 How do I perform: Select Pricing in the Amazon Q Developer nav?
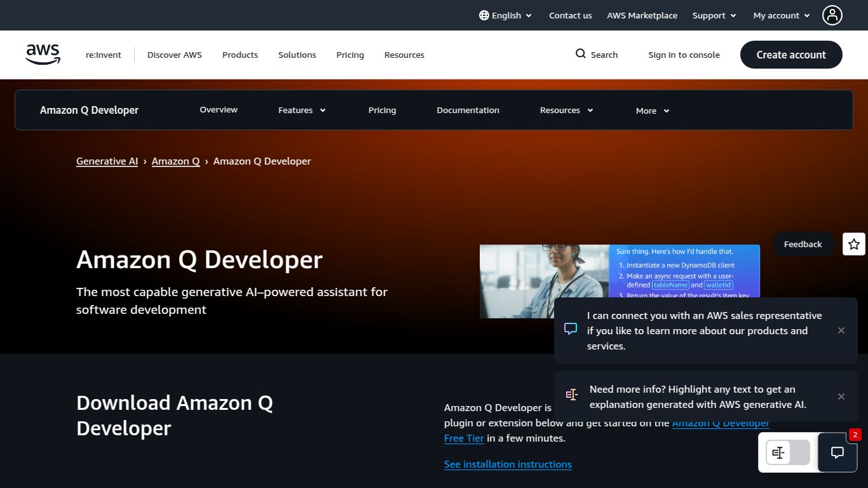click(382, 110)
